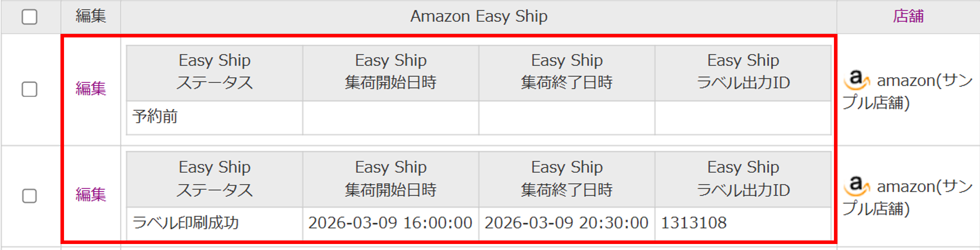Select the pickup end time 2026-03-09 20:30:00

point(567,224)
